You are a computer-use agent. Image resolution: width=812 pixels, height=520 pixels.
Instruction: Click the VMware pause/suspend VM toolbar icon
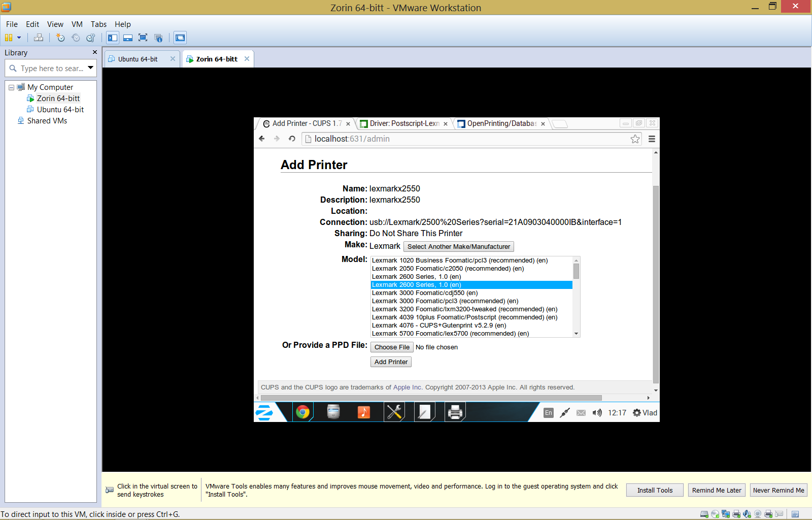click(x=8, y=38)
